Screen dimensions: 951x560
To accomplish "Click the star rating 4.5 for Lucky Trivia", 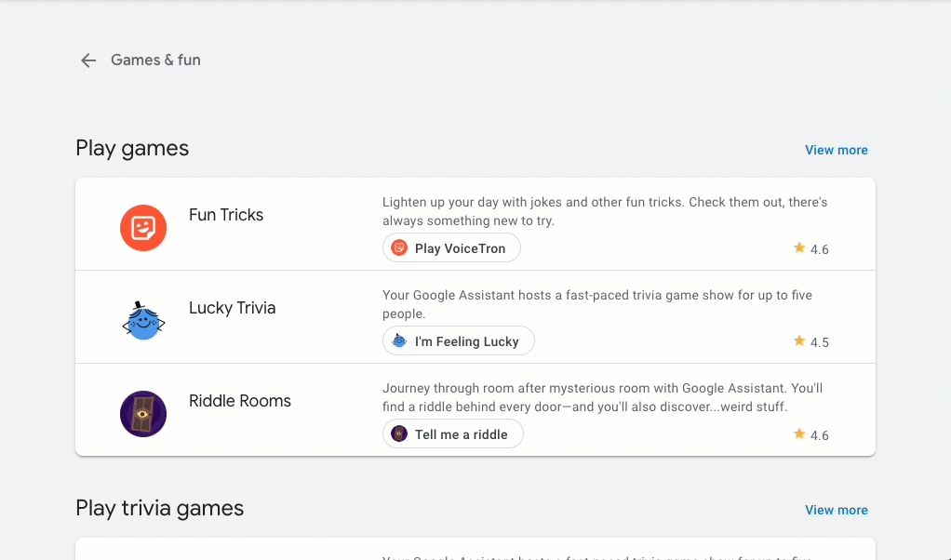I will point(810,341).
